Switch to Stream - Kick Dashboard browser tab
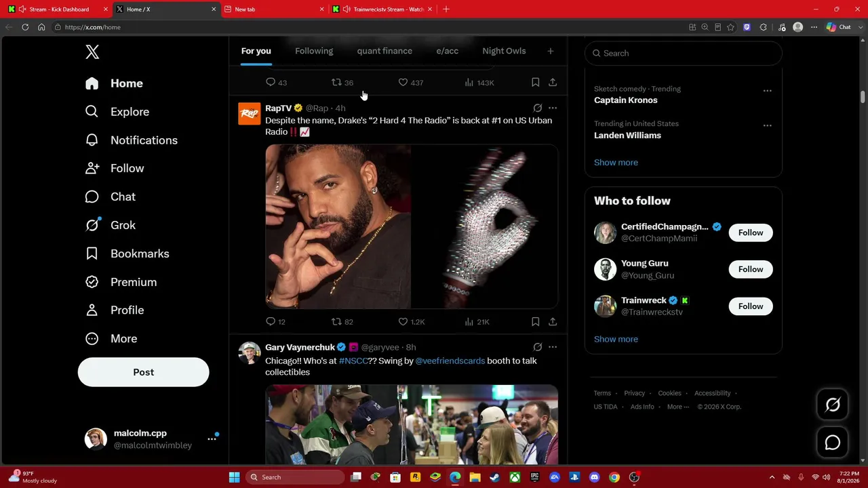This screenshot has height=488, width=868. (x=58, y=9)
